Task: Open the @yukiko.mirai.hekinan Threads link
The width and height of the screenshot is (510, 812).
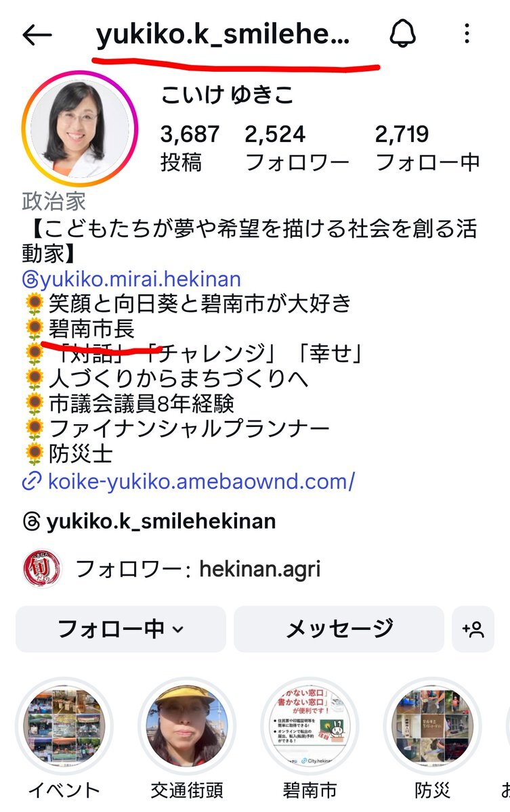Action: point(131,279)
